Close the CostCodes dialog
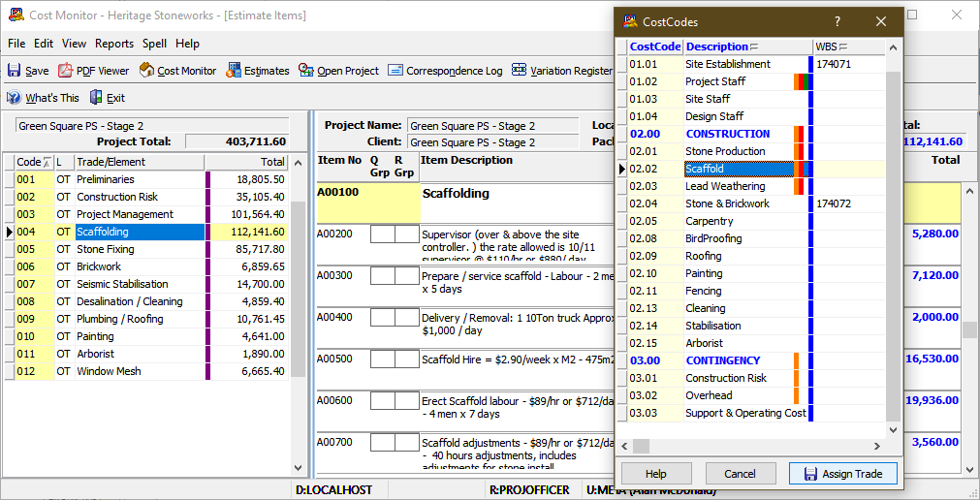 click(881, 22)
